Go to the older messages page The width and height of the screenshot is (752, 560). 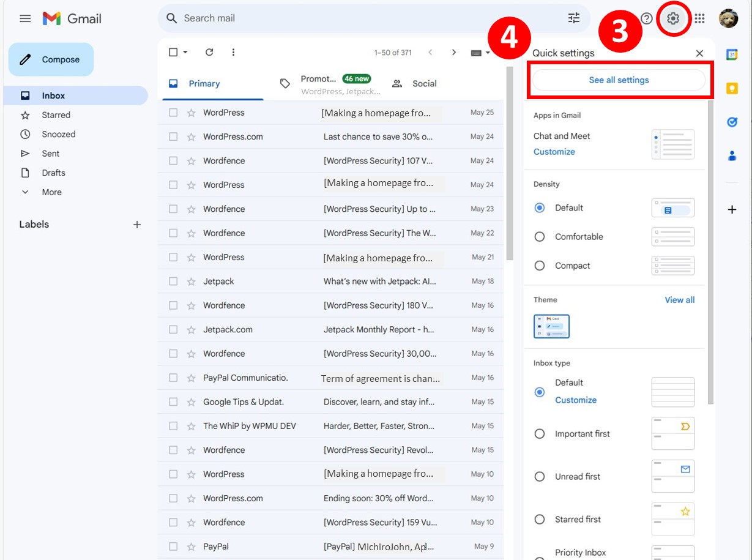pyautogui.click(x=454, y=53)
